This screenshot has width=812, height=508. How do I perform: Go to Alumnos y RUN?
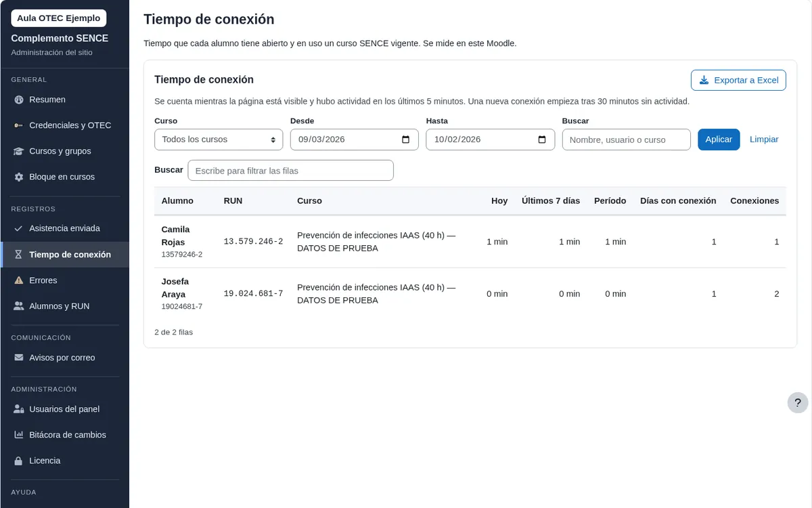[x=65, y=306]
